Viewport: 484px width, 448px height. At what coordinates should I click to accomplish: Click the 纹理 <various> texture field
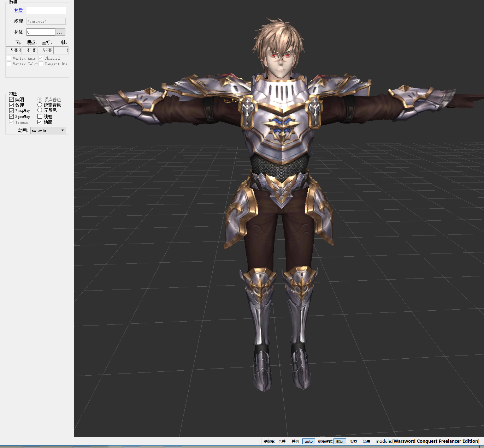[46, 21]
